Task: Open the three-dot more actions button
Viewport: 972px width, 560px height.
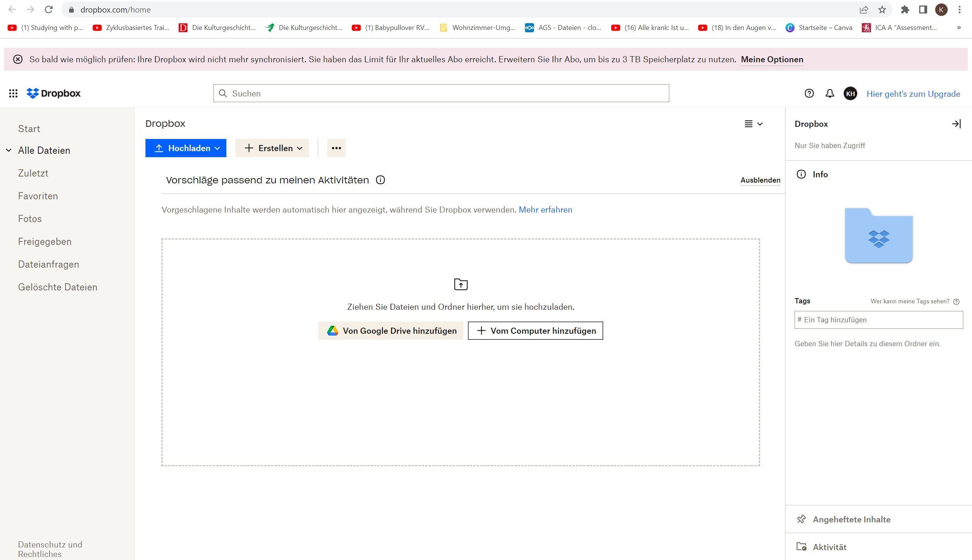Action: click(336, 148)
